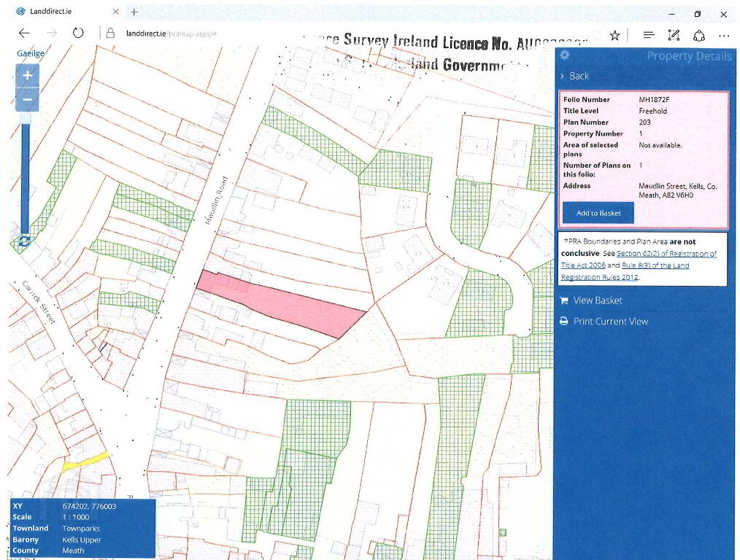Add the folio to basket

click(598, 213)
